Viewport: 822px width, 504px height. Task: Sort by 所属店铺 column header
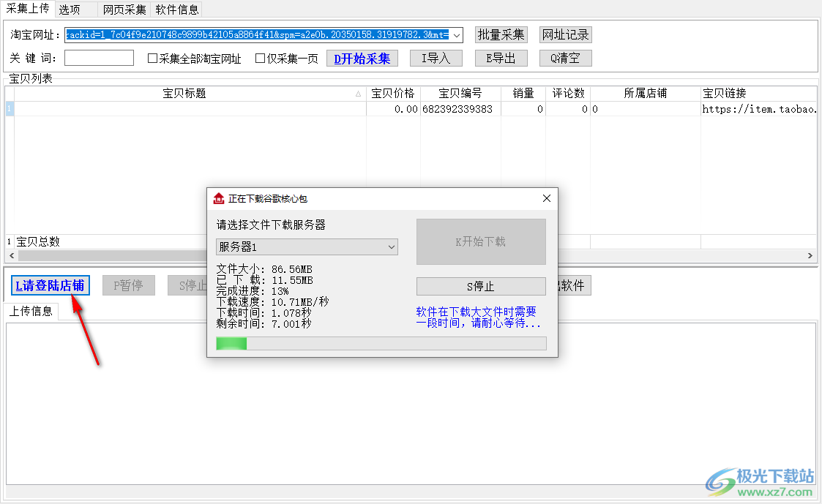tap(646, 93)
